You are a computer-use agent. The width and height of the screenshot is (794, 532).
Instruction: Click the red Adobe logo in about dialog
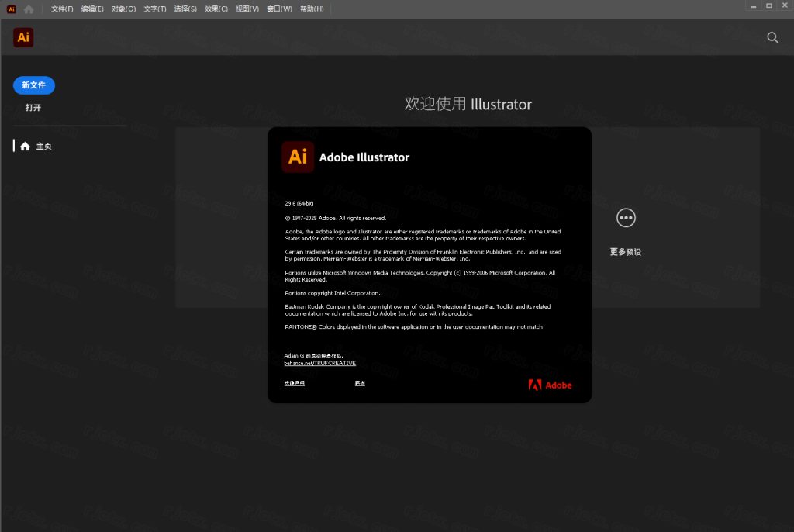[x=550, y=385]
